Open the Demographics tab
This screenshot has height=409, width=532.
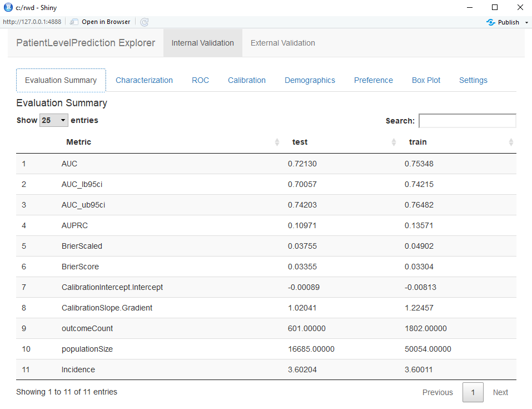[310, 80]
